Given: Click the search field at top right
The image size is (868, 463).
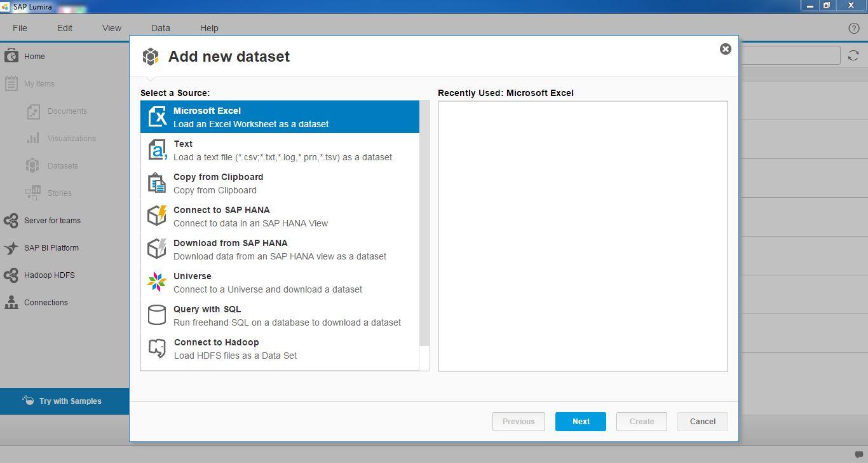Looking at the screenshot, I should pyautogui.click(x=789, y=55).
